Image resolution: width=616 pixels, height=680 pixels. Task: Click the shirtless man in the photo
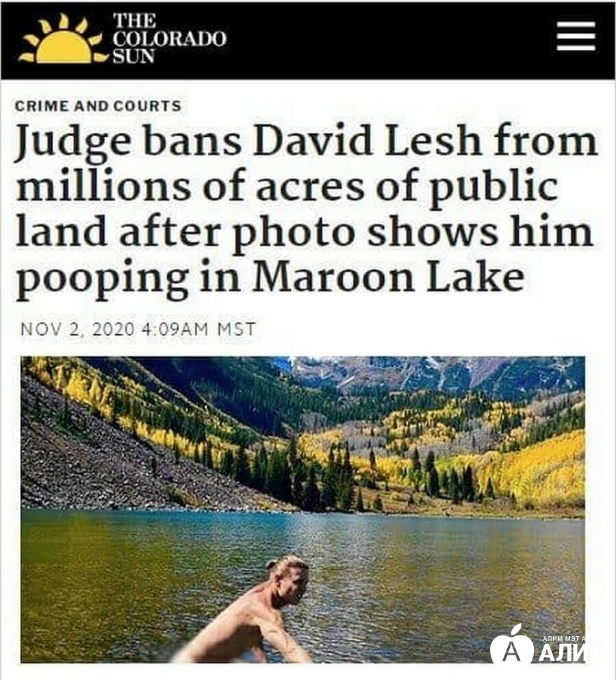click(248, 614)
